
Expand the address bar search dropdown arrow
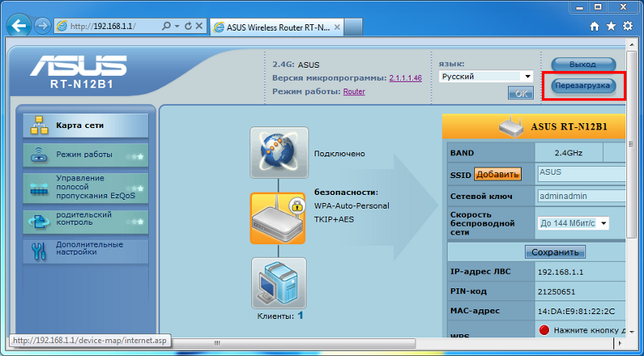pyautogui.click(x=175, y=26)
